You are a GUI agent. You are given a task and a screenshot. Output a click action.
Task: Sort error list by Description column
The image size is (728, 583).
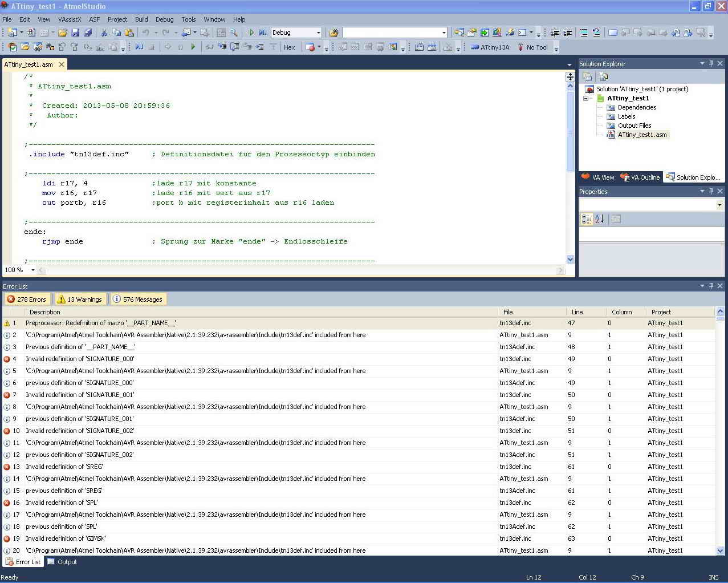point(261,312)
